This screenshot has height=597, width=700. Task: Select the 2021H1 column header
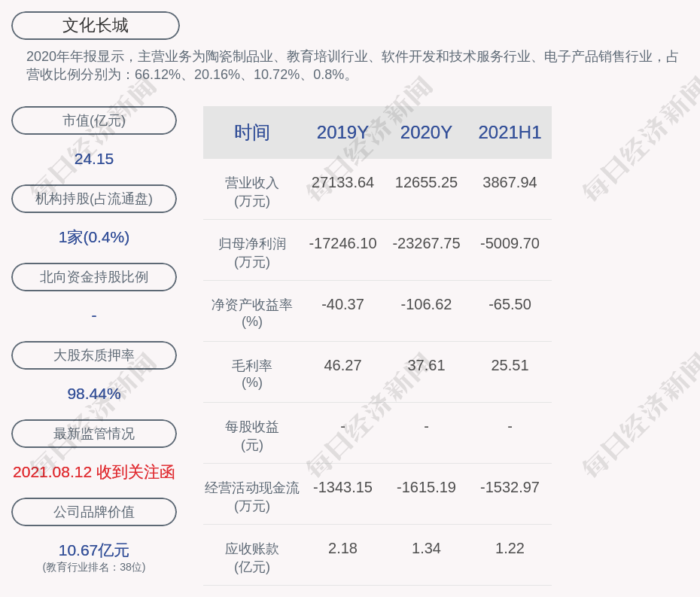pos(510,132)
